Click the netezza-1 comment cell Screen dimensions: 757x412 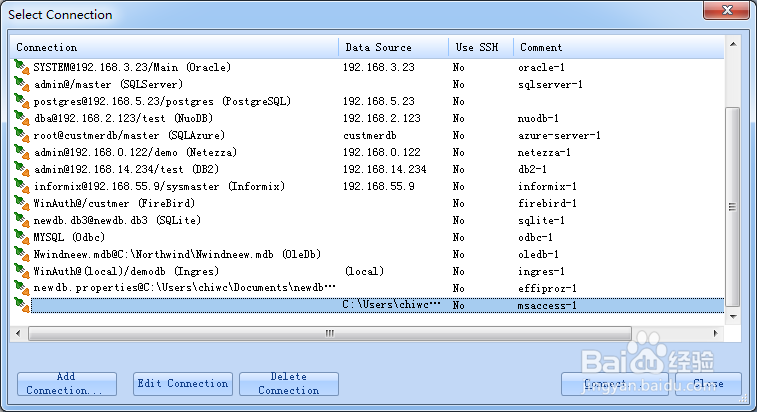[544, 152]
